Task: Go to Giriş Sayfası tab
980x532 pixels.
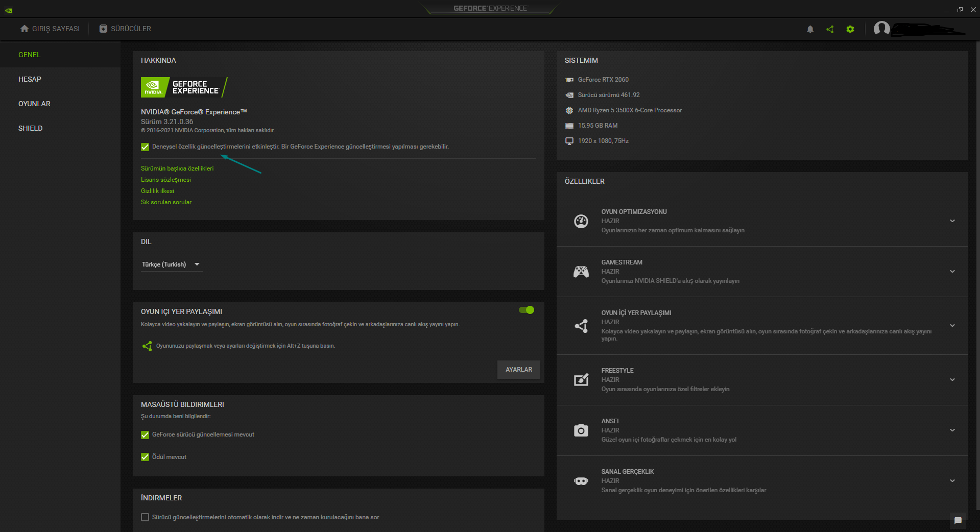Action: [50, 29]
